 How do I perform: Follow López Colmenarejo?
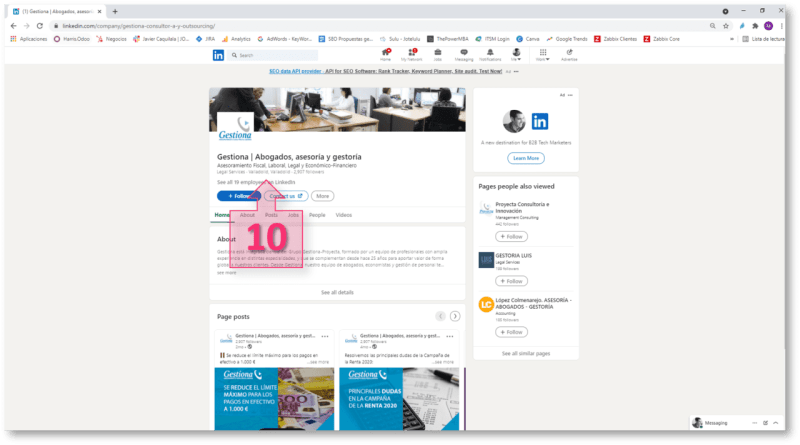(x=511, y=332)
